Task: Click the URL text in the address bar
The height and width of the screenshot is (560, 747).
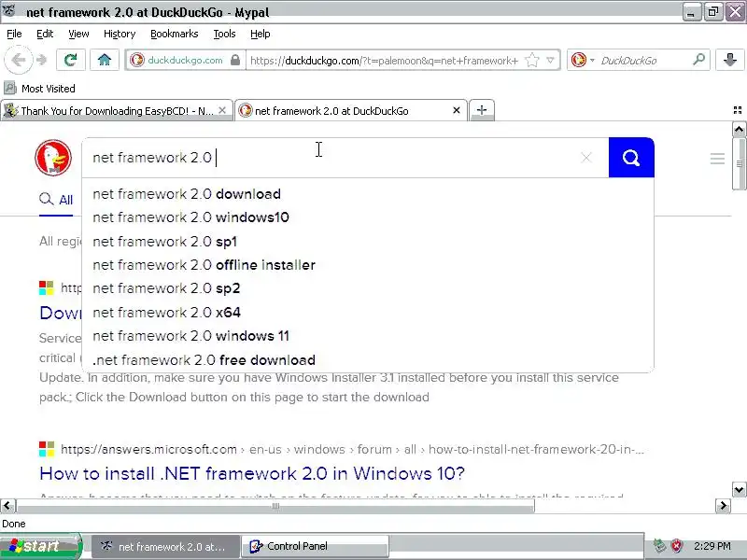Action: click(x=384, y=61)
